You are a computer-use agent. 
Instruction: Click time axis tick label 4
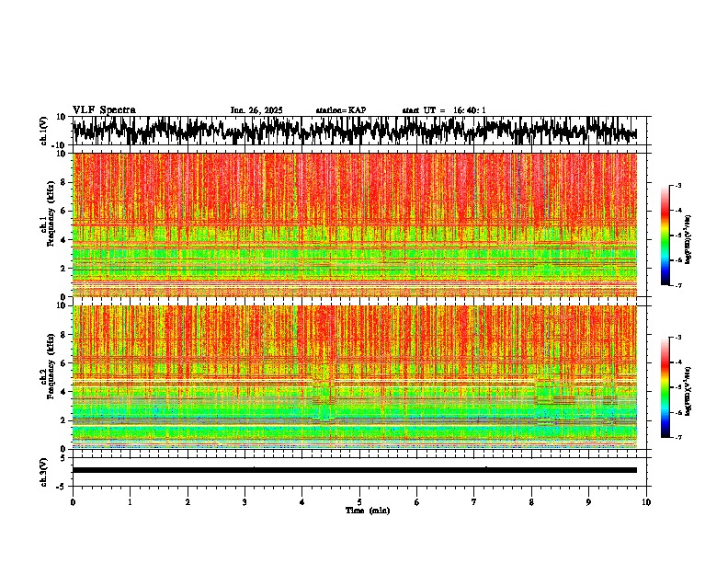coord(301,502)
